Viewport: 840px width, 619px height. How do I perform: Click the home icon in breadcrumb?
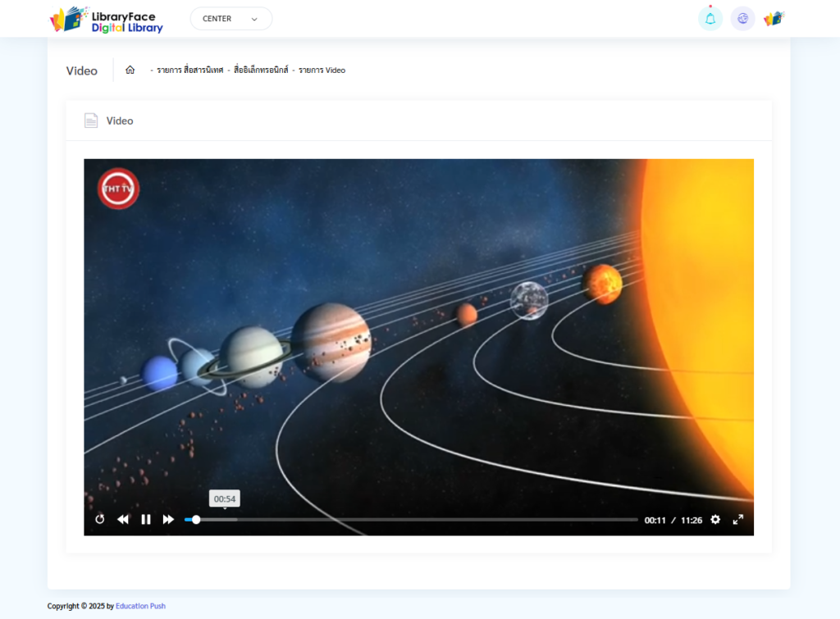click(130, 71)
